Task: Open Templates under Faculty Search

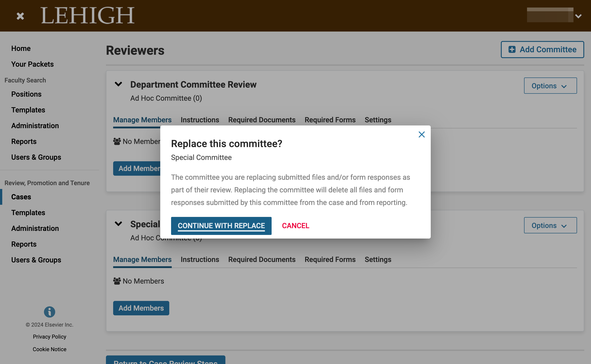Action: pos(28,110)
